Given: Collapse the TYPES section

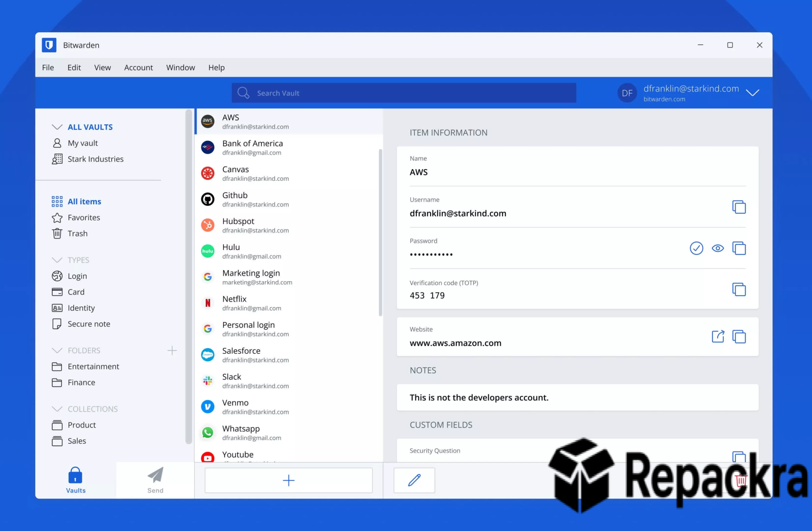Looking at the screenshot, I should pos(57,260).
